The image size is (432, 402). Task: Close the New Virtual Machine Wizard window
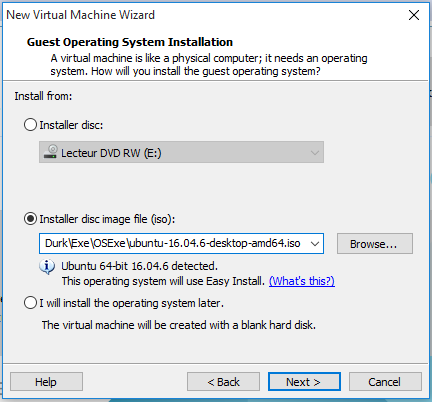click(414, 15)
